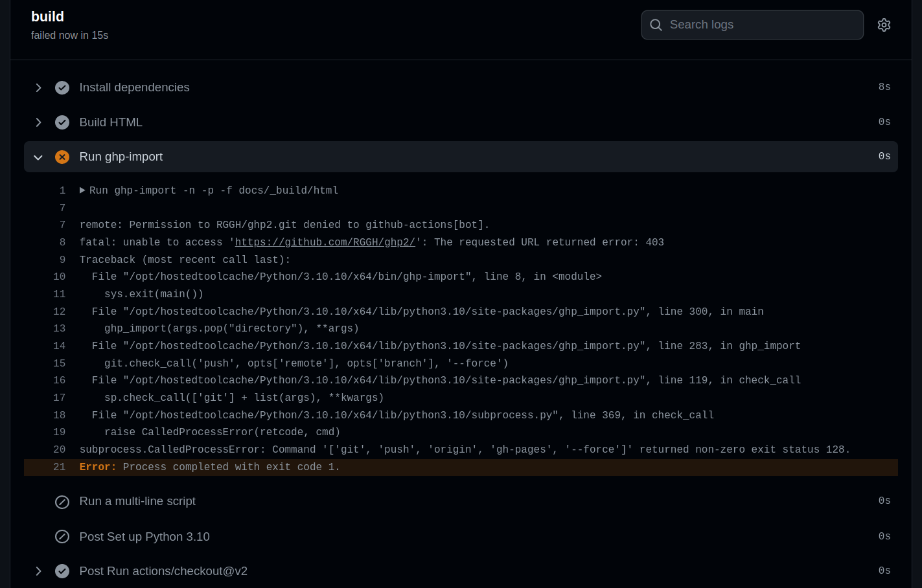This screenshot has height=588, width=922.
Task: Expand the command disclosure triangle on line 1
Action: pos(82,190)
